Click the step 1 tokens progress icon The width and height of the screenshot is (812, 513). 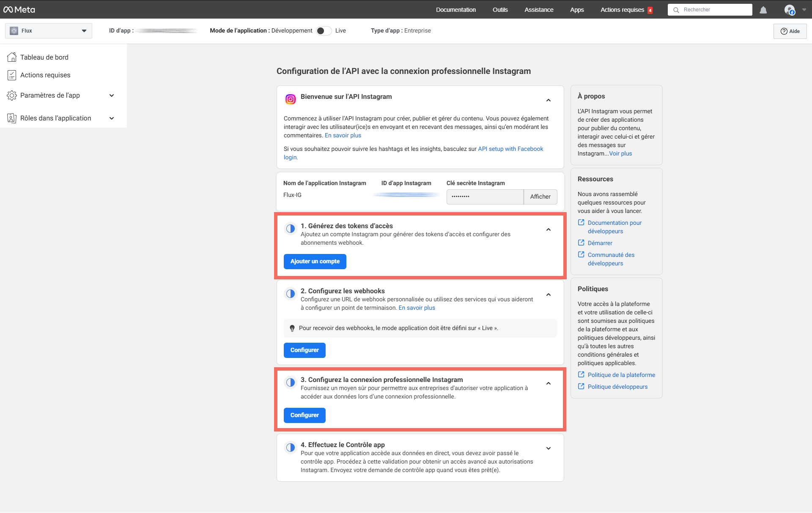coord(290,229)
